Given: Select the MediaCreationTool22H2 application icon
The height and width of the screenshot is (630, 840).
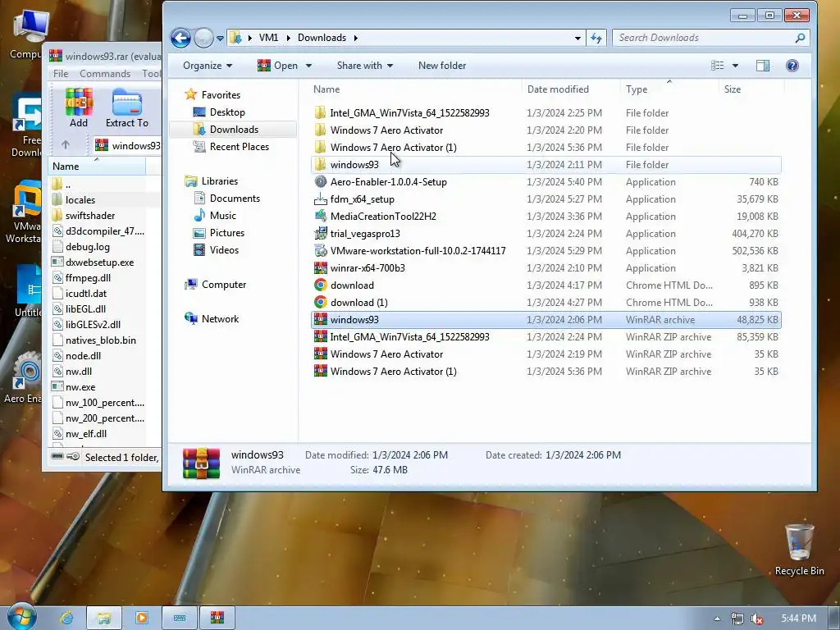Looking at the screenshot, I should [x=321, y=216].
